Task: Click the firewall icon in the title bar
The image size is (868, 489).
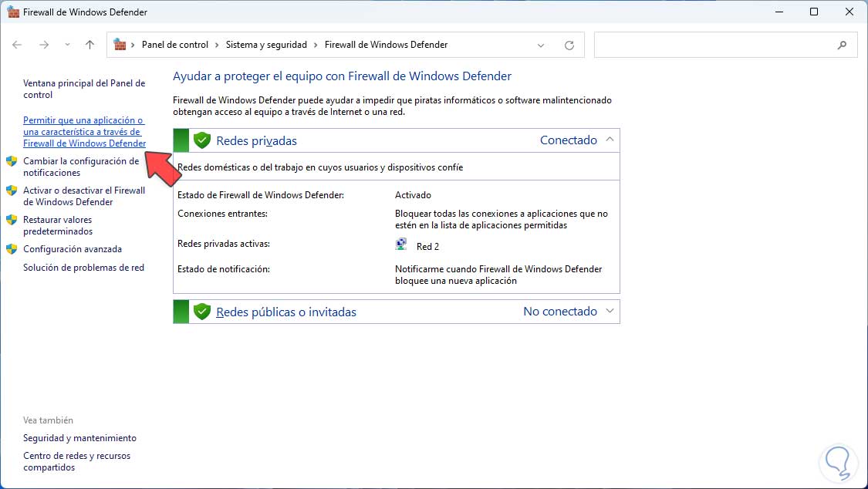Action: 13,12
